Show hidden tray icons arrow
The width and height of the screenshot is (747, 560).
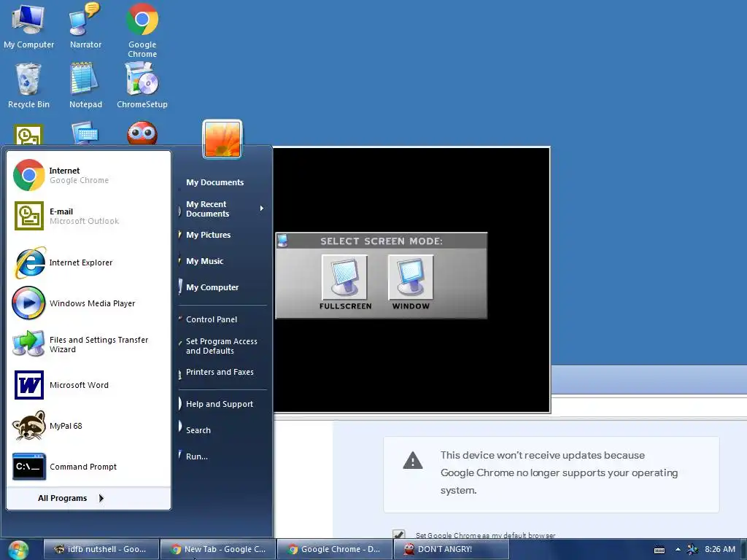pos(678,549)
